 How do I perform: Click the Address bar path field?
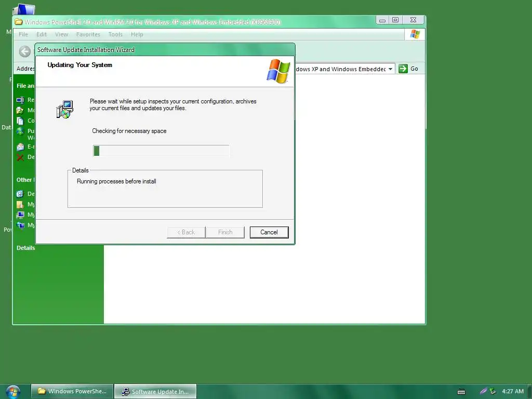(x=340, y=69)
